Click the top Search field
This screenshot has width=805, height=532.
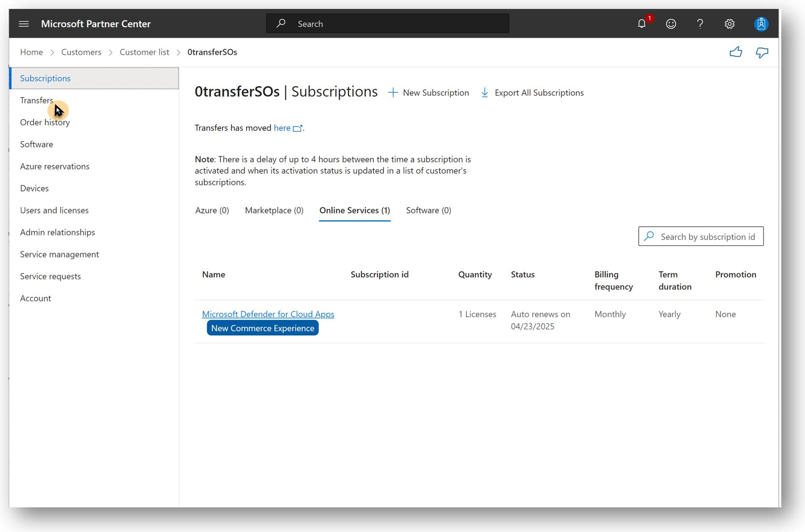(388, 23)
